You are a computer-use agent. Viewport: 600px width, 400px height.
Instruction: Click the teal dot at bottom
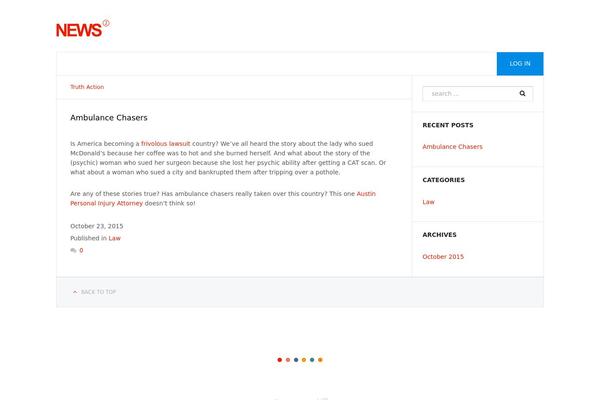[312, 360]
